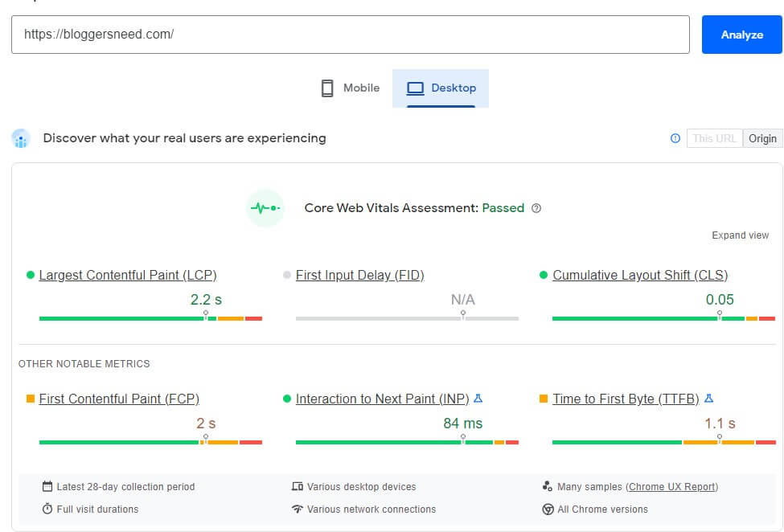784x532 pixels.
Task: Click the real users data icon
Action: click(21, 138)
